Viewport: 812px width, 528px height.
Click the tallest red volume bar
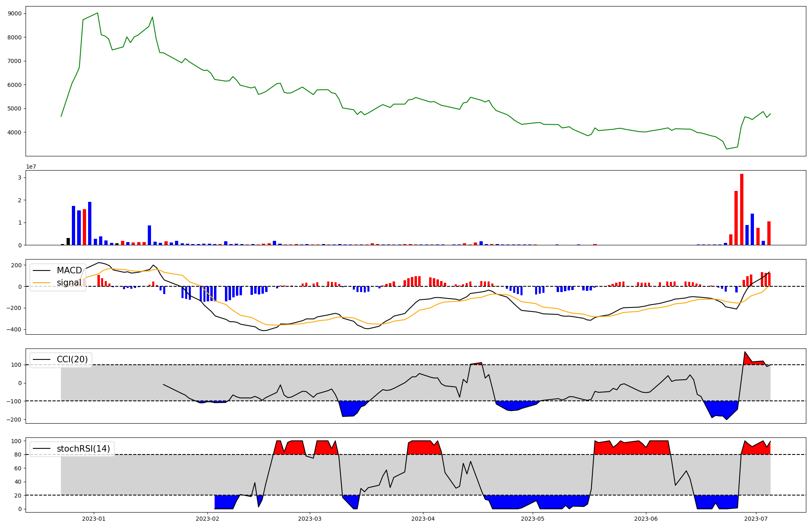[x=741, y=209]
